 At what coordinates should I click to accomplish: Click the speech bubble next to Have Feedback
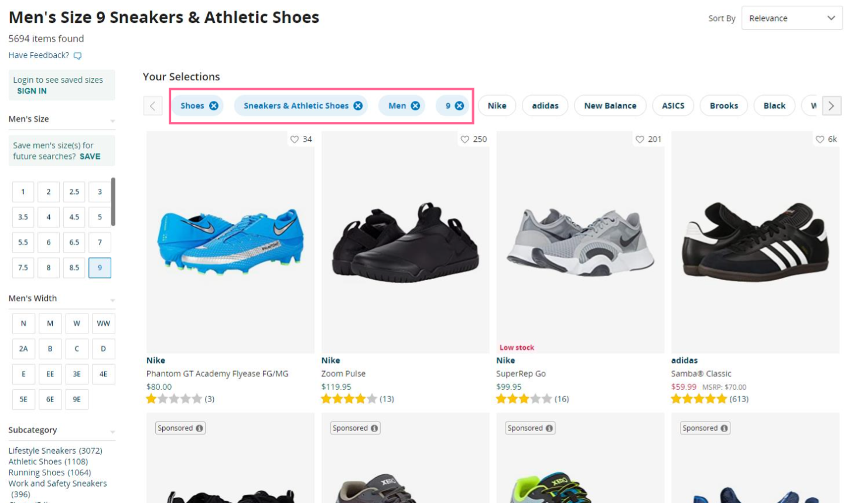coord(78,55)
